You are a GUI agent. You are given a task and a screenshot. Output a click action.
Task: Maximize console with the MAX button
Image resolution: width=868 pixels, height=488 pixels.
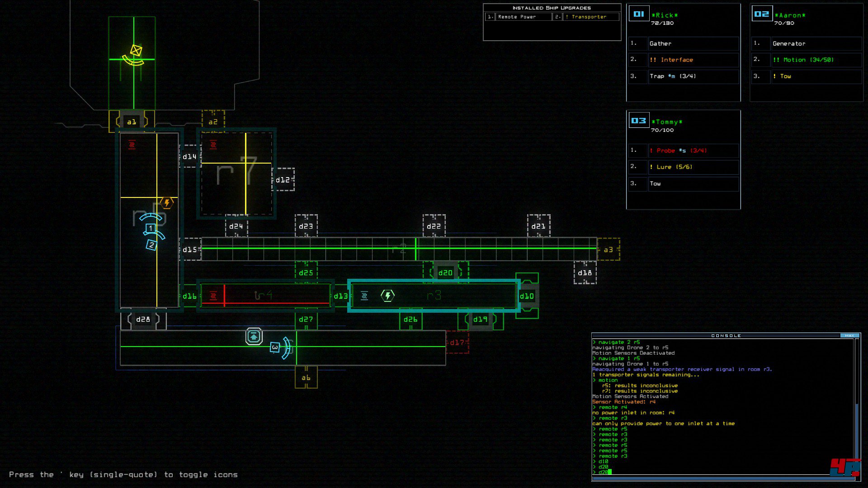(849, 336)
